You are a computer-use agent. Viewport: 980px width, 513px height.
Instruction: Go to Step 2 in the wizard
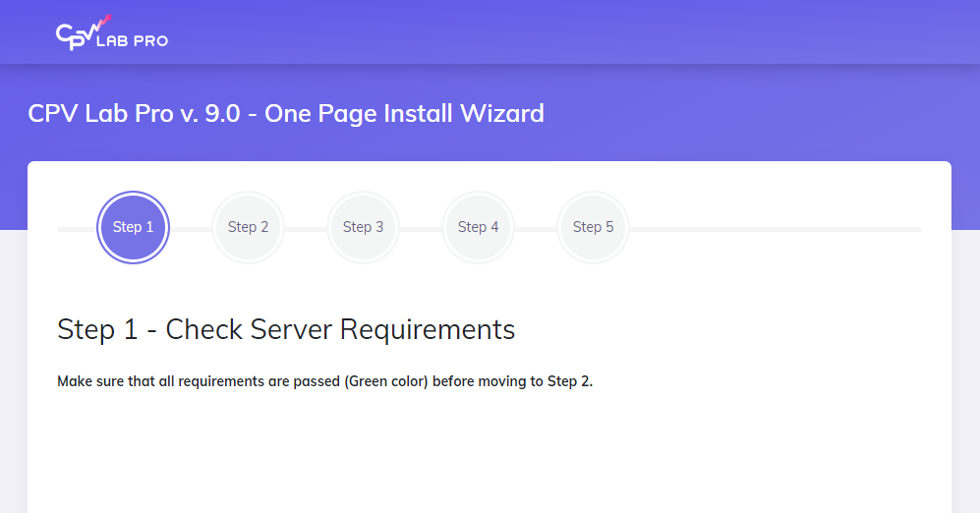click(x=248, y=227)
